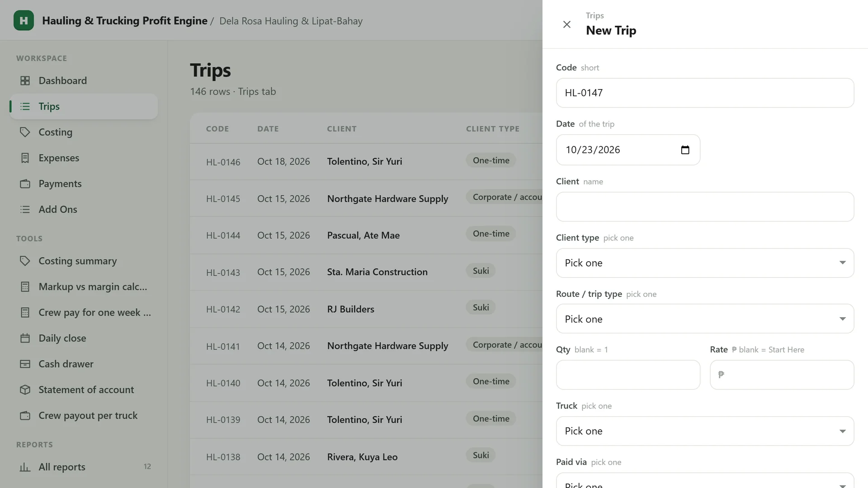Click the Crew payout per truck icon
Image resolution: width=868 pixels, height=488 pixels.
pyautogui.click(x=25, y=415)
